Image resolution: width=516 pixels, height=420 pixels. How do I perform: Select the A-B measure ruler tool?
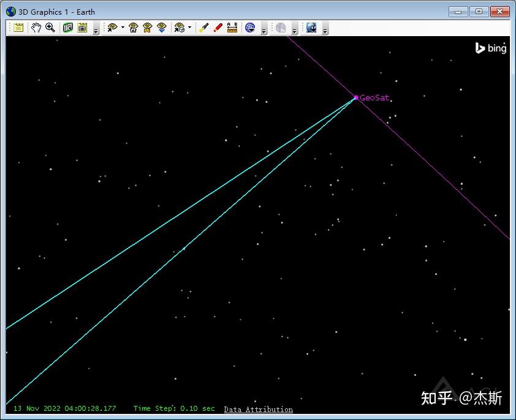(x=232, y=28)
